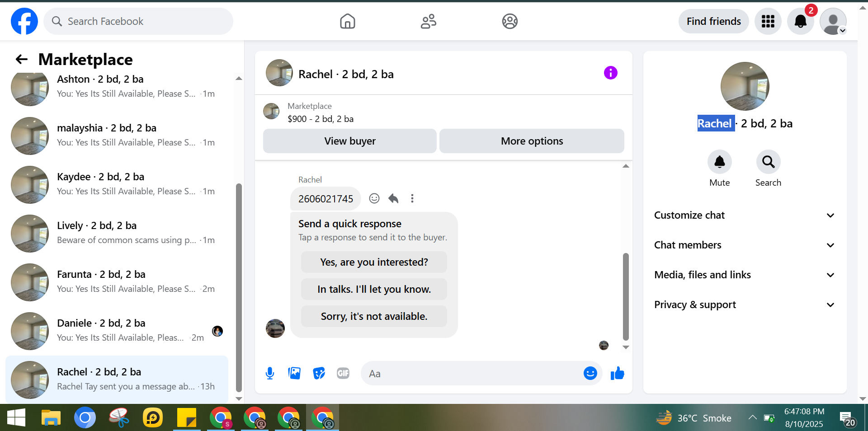Screen dimensions: 868x431
Task: Open the Facebook menu grid icon
Action: pos(768,21)
